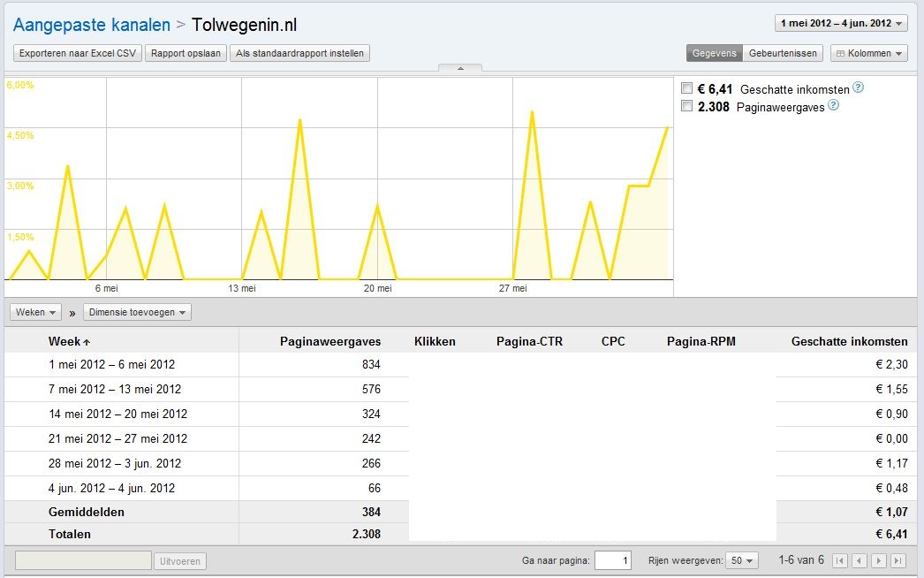924x578 pixels.
Task: Sort by Geschatte inkomsten column header
Action: pyautogui.click(x=849, y=341)
